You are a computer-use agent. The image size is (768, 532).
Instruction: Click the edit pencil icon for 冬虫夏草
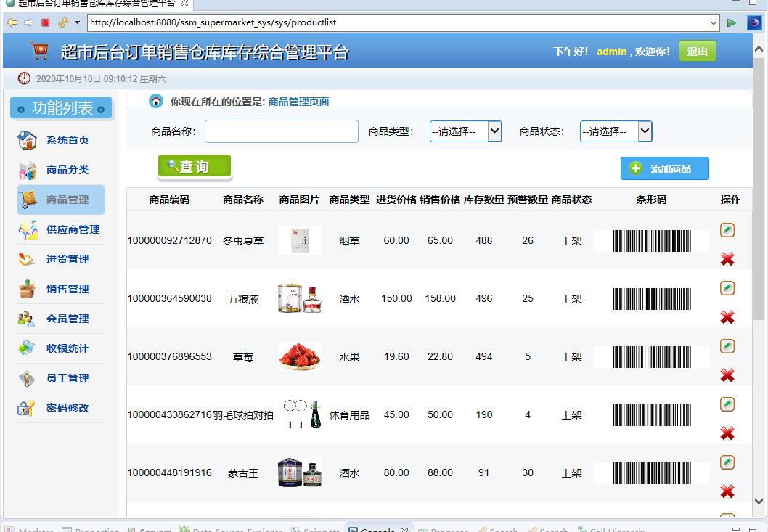pyautogui.click(x=727, y=230)
